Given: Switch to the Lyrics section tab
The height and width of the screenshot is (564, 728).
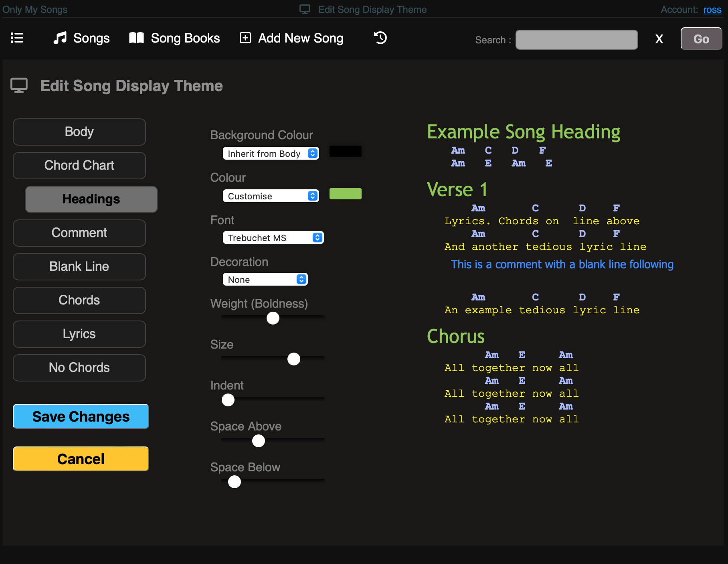Looking at the screenshot, I should click(79, 334).
